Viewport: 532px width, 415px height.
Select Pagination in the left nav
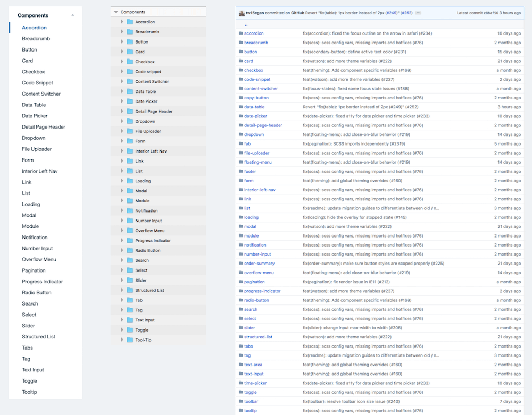pos(34,270)
